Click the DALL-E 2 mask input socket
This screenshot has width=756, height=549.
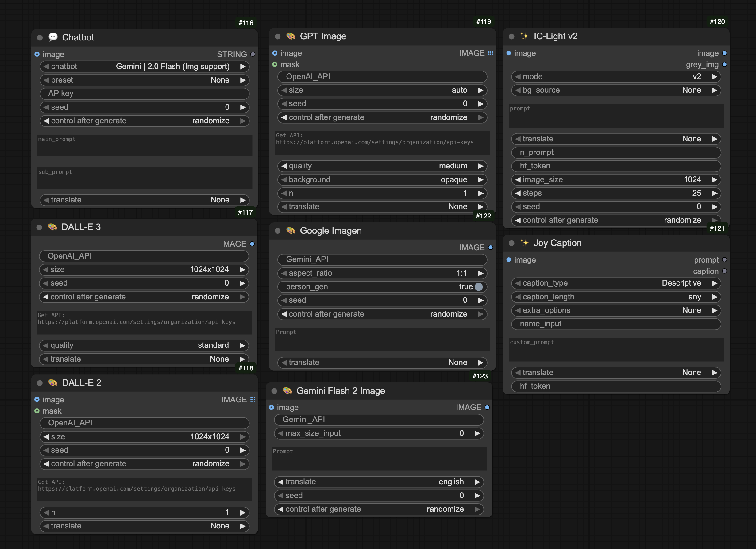click(37, 411)
